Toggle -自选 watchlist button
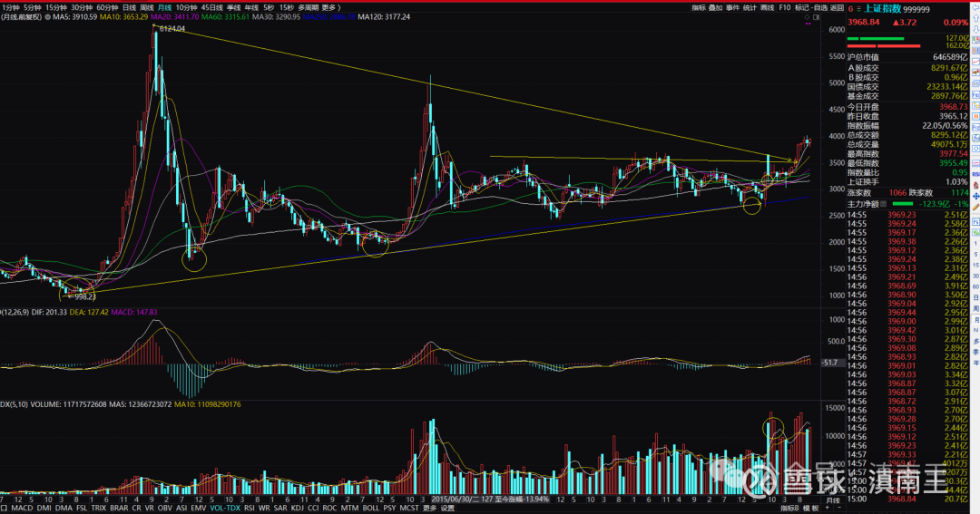980x514 pixels. (819, 7)
